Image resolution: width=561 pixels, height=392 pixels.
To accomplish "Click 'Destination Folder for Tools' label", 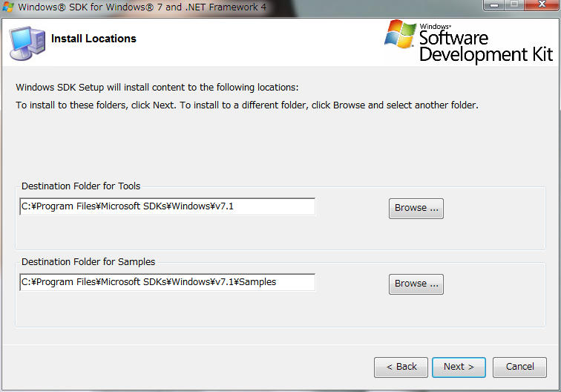I will pyautogui.click(x=81, y=186).
